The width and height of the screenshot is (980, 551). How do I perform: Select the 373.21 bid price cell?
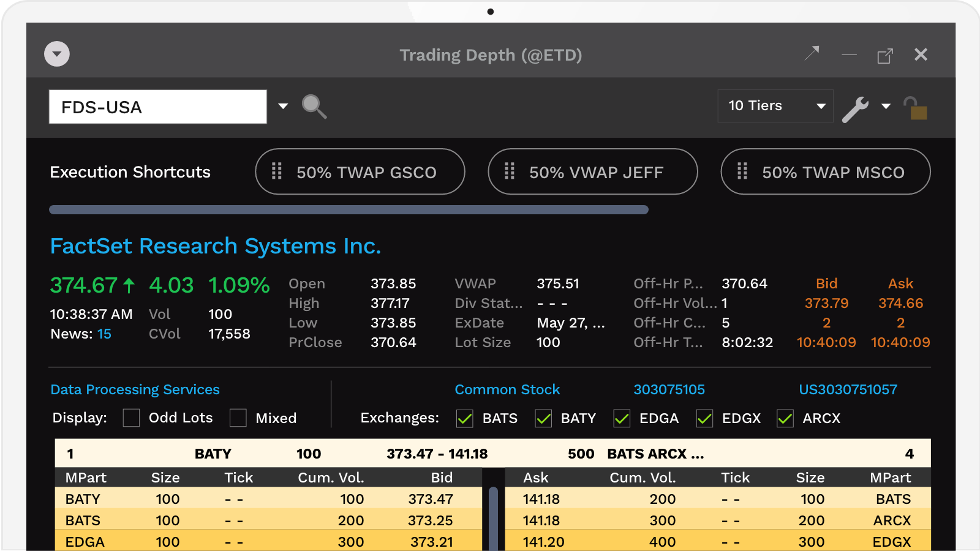point(432,542)
